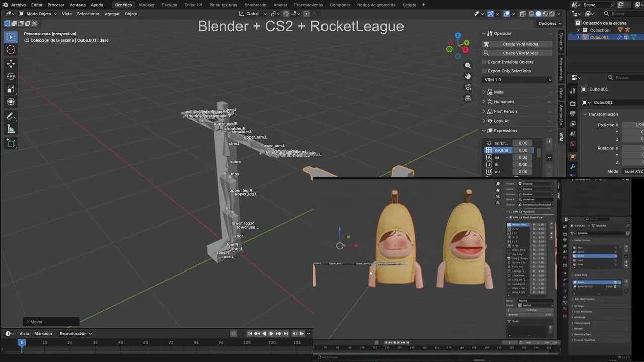The width and height of the screenshot is (644, 362).
Task: Select solid viewport shading sphere
Action: [538, 14]
